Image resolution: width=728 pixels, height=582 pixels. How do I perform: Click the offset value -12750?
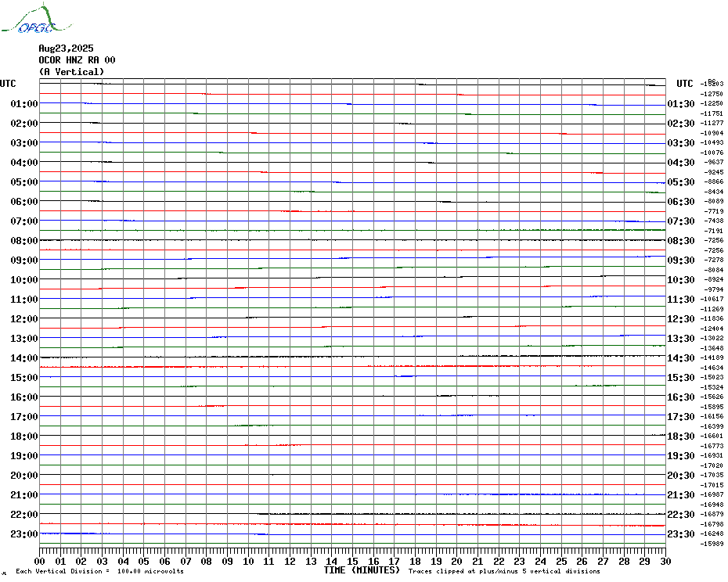point(712,94)
